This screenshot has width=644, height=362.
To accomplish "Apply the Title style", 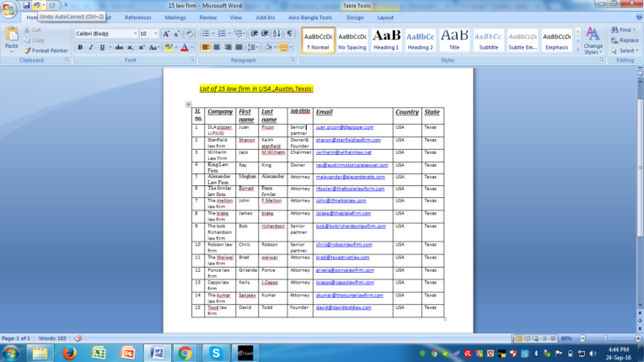I will (x=454, y=40).
